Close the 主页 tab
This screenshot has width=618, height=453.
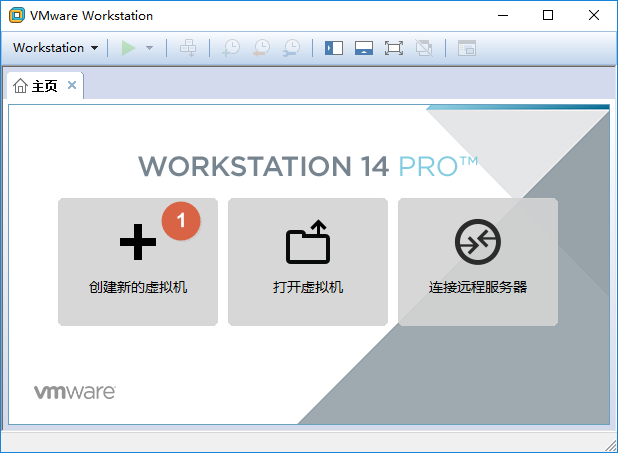click(72, 86)
